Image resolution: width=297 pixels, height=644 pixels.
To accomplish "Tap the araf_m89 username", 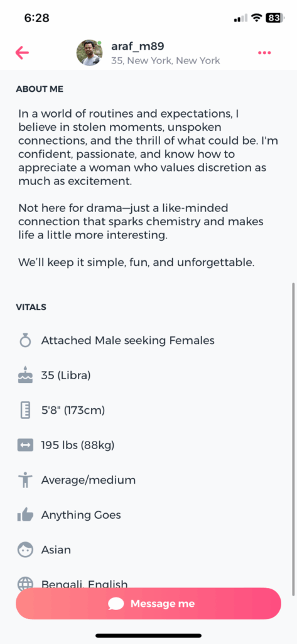I will tap(138, 47).
